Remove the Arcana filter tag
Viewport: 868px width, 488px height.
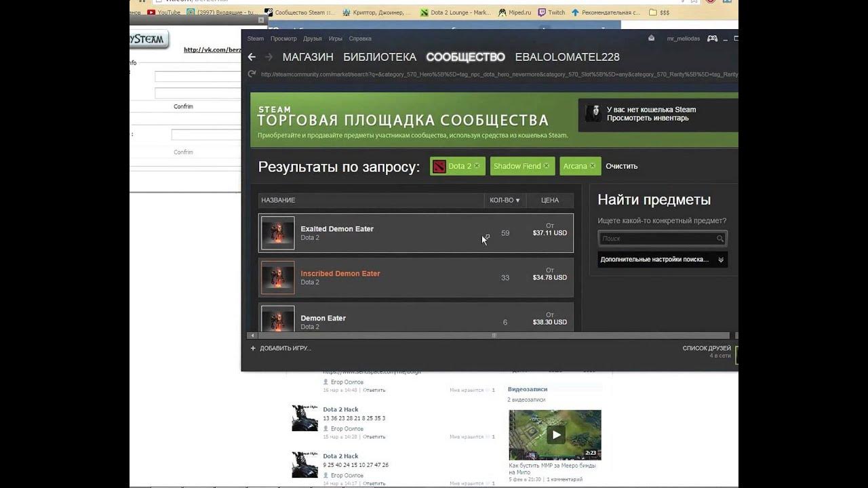click(593, 166)
